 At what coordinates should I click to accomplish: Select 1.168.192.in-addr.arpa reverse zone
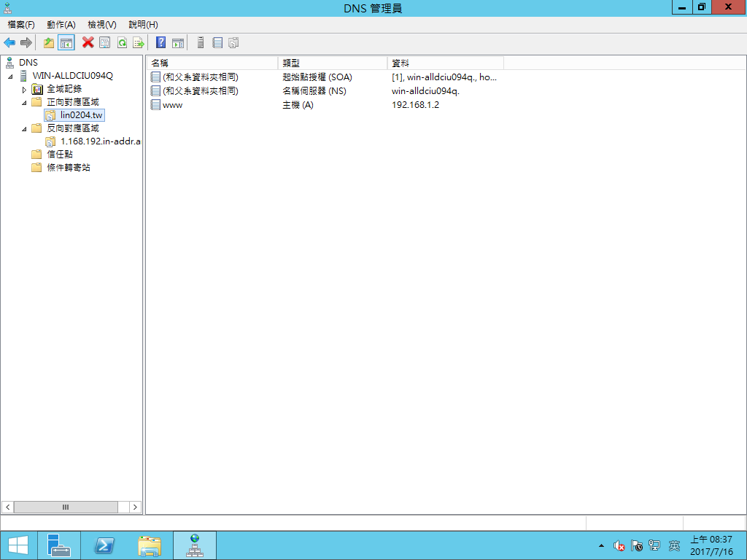(x=100, y=141)
